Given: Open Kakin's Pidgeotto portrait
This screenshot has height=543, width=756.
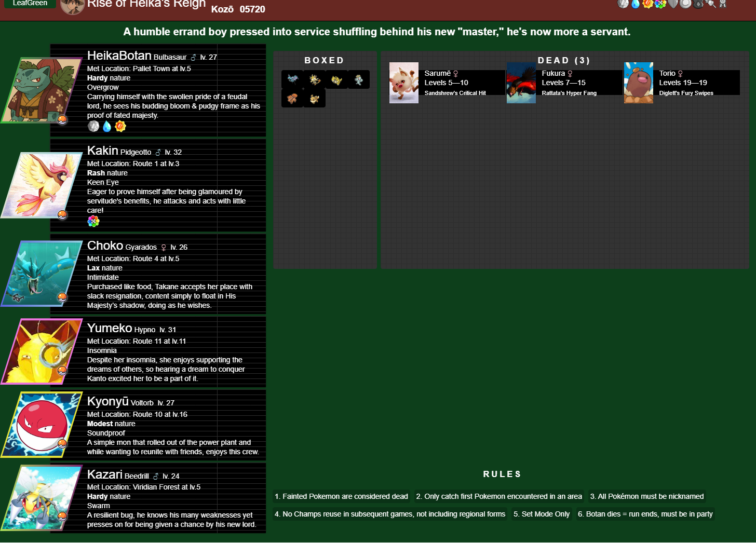Looking at the screenshot, I should click(x=42, y=185).
